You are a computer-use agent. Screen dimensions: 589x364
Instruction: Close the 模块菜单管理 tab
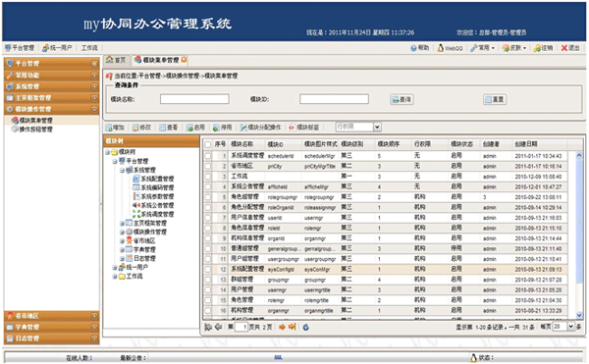pyautogui.click(x=184, y=60)
